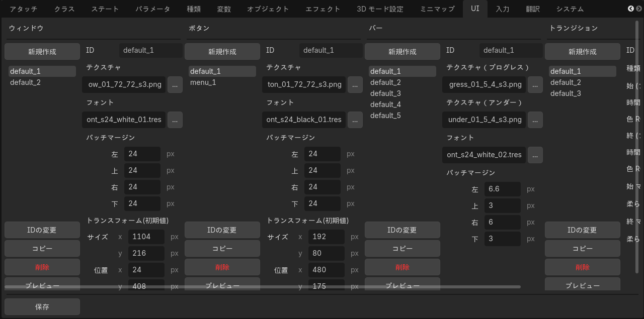644x319 pixels.
Task: Click bar patch margin 左 field 6.6
Action: pyautogui.click(x=503, y=189)
